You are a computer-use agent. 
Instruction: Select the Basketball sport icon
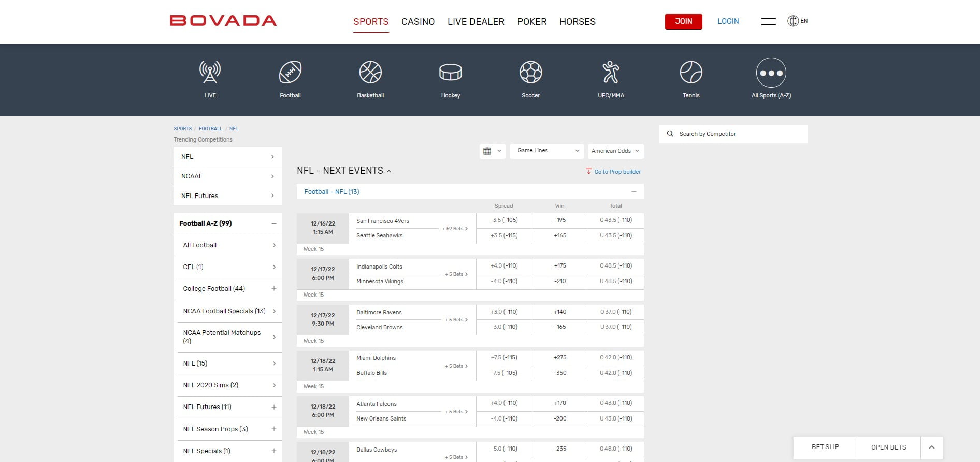pos(370,73)
